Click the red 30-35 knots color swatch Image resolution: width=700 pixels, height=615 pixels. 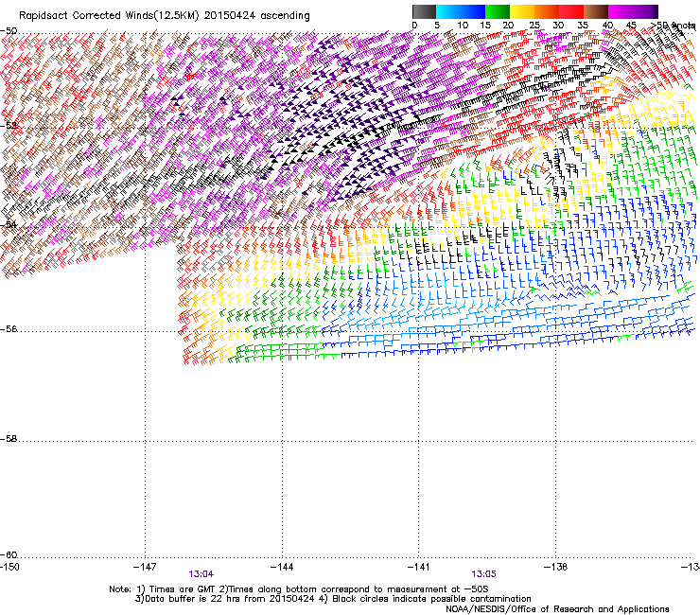tap(571, 11)
